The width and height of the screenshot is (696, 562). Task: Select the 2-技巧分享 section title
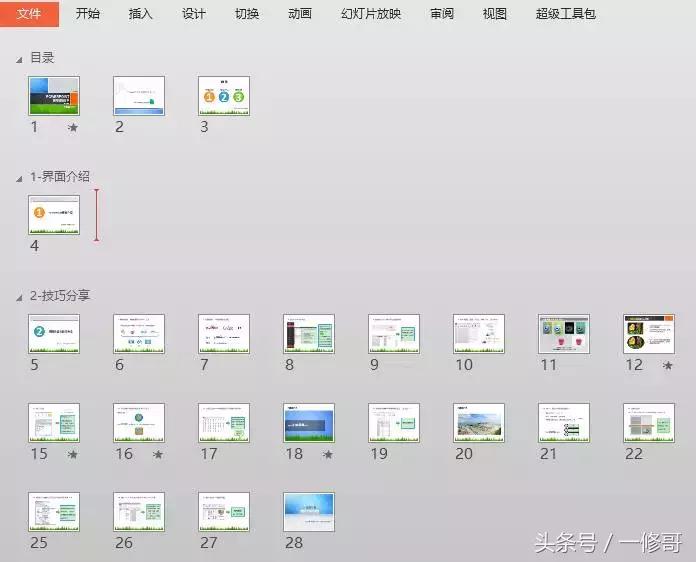coord(60,296)
